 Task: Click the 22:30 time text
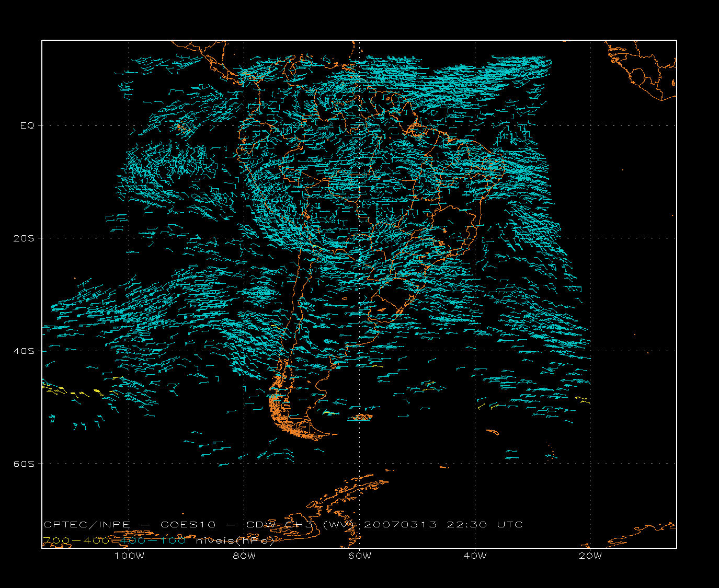pos(467,525)
